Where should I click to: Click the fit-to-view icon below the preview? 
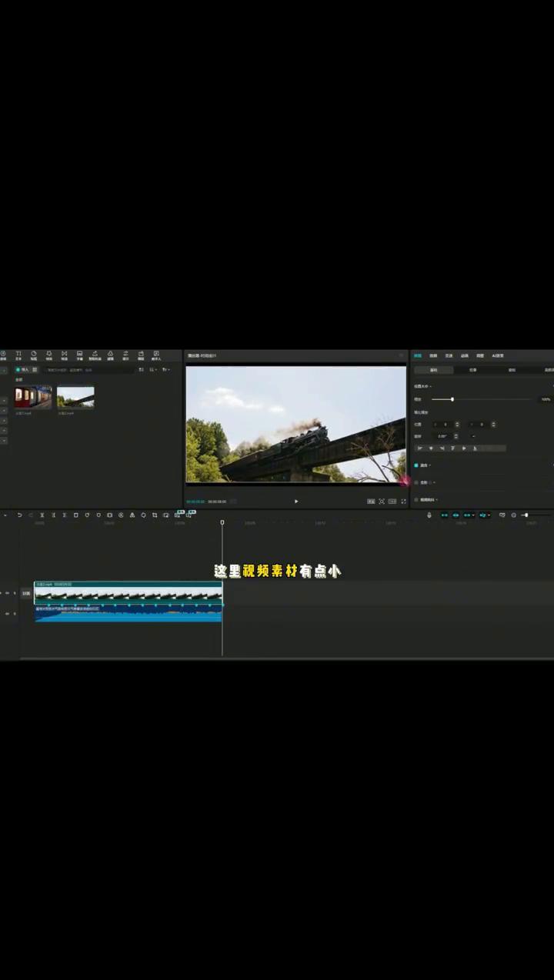pos(382,502)
